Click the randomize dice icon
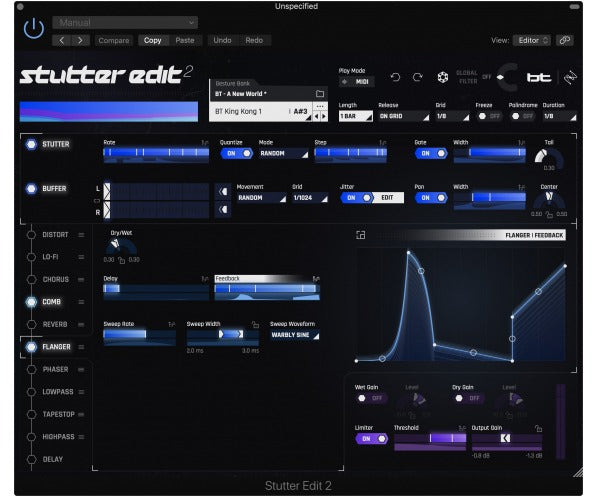This screenshot has height=497, width=597. [442, 77]
